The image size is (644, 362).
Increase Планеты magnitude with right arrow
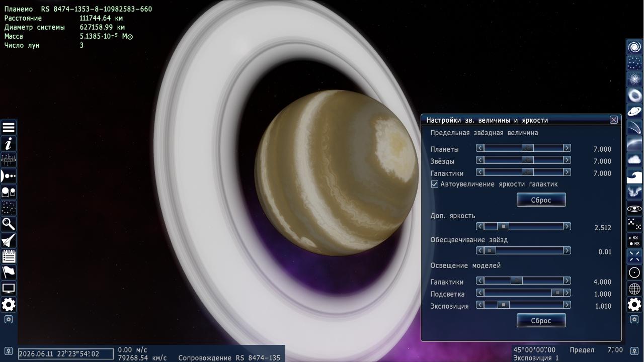pos(567,148)
